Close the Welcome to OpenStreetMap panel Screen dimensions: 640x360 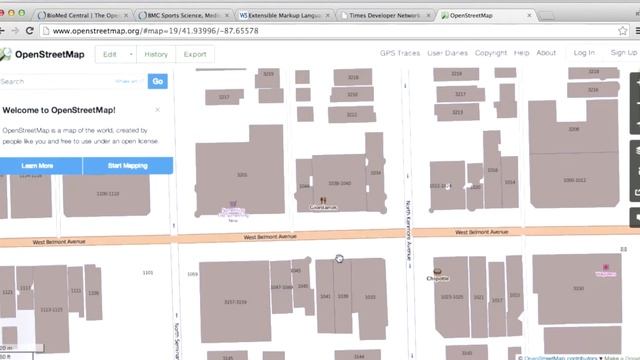(x=158, y=110)
